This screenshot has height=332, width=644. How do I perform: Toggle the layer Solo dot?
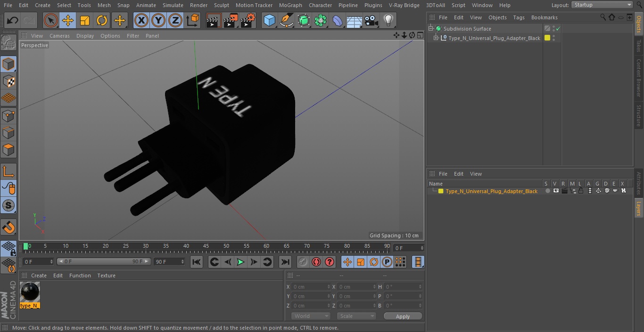(x=548, y=191)
